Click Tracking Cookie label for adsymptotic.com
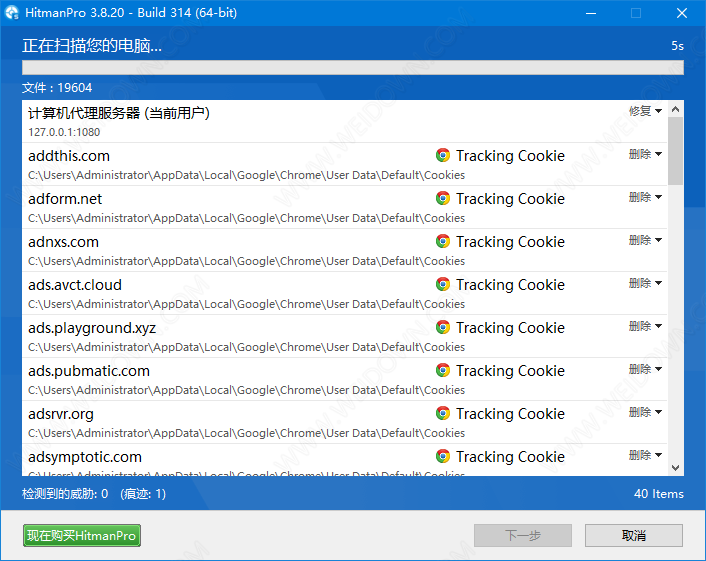The width and height of the screenshot is (706, 561). click(510, 457)
